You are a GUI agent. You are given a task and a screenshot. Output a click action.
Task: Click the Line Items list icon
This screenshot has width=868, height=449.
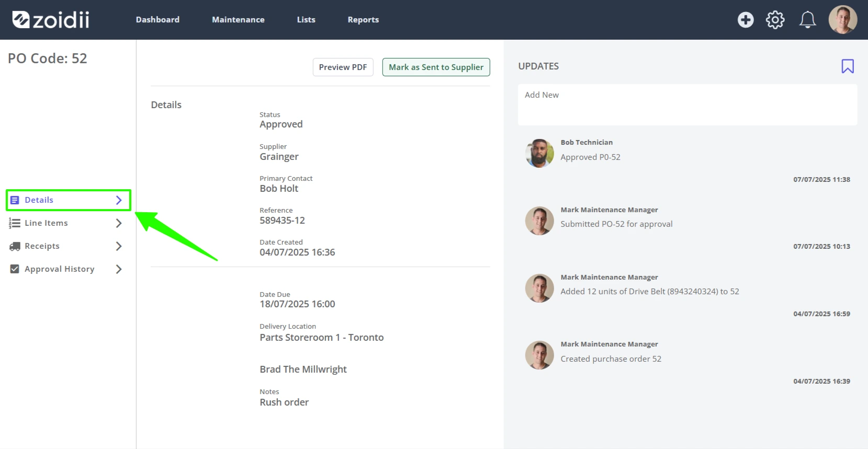tap(15, 223)
